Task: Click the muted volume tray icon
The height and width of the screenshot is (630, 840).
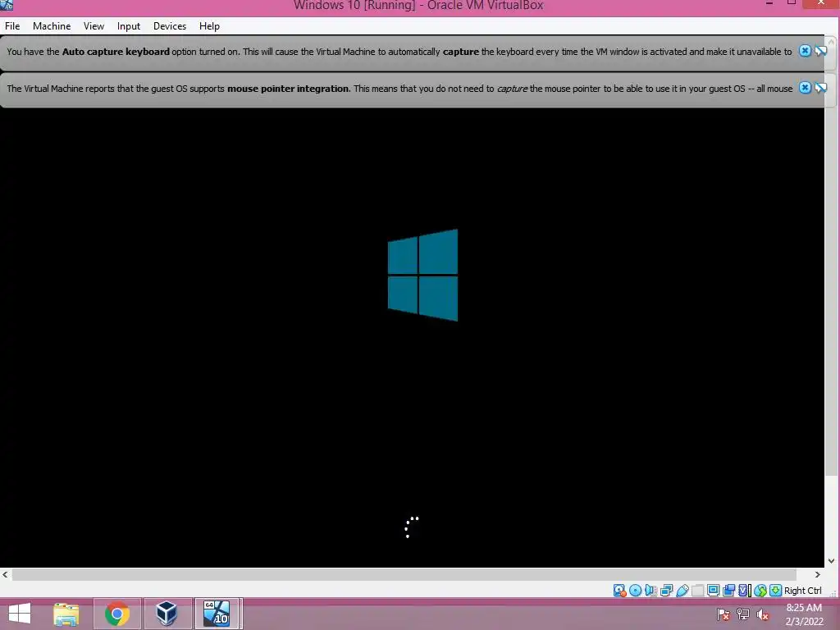Action: click(763, 614)
